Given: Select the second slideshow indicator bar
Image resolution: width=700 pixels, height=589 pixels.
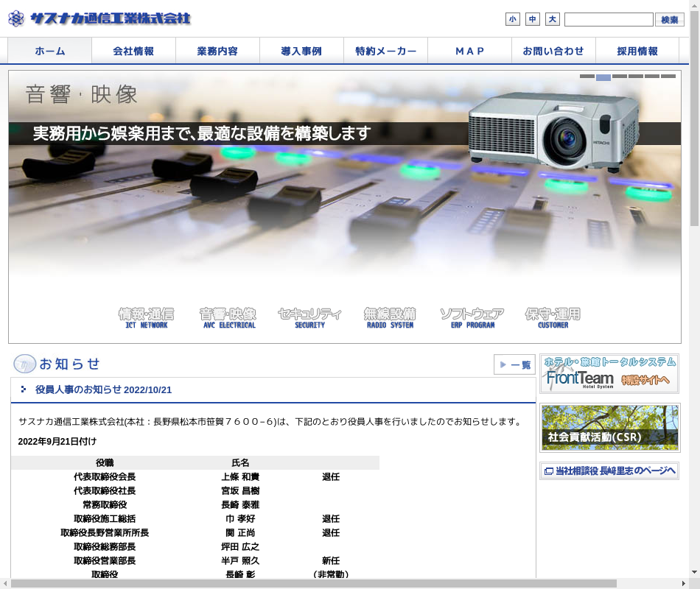Looking at the screenshot, I should [x=603, y=77].
